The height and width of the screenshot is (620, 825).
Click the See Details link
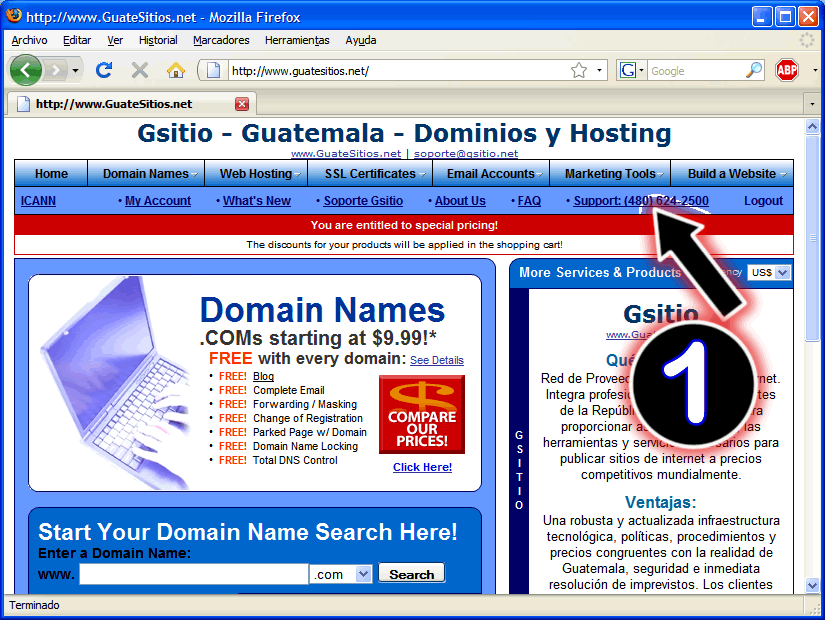[437, 360]
